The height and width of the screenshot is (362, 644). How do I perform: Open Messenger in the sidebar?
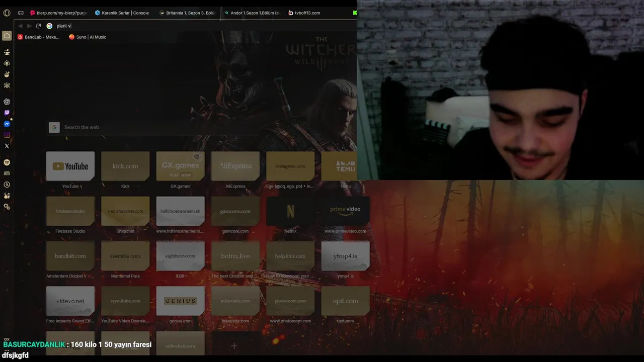point(7,124)
